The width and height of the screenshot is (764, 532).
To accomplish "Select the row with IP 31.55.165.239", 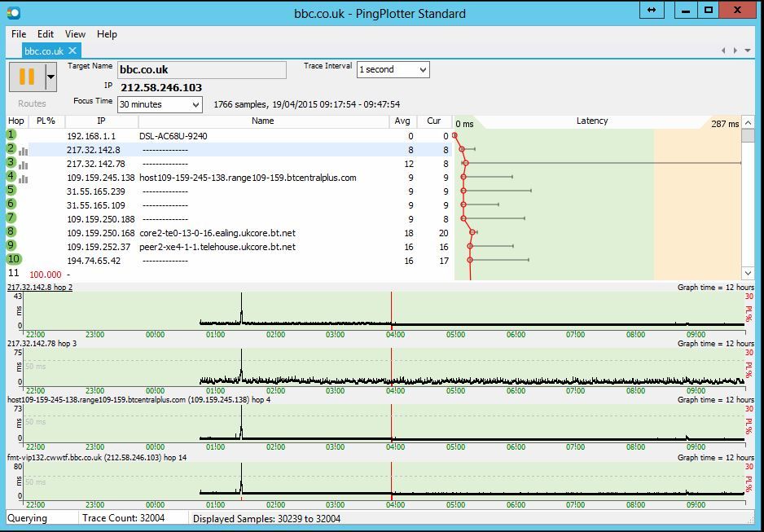I will pyautogui.click(x=229, y=192).
